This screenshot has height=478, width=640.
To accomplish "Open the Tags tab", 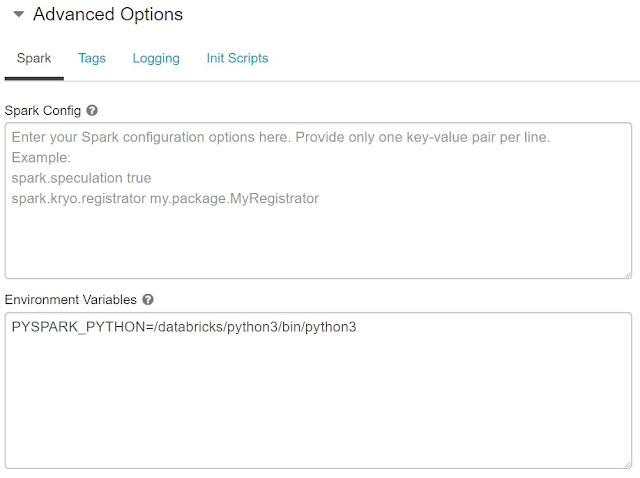I will click(x=92, y=58).
